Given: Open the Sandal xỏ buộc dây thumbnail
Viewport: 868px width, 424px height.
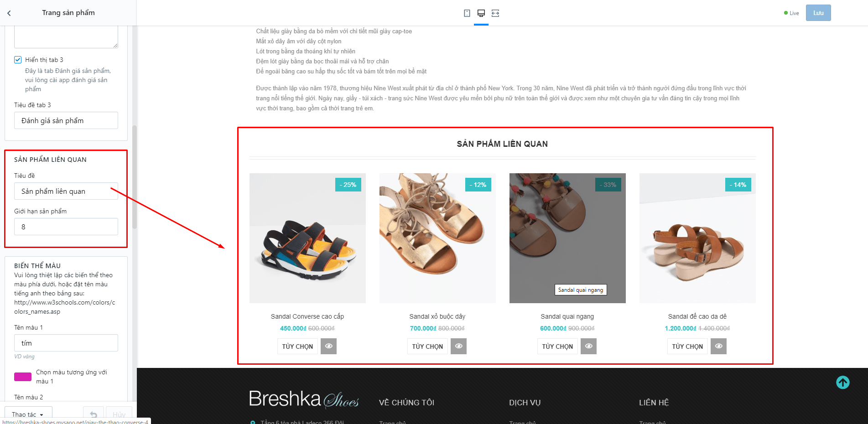Looking at the screenshot, I should click(x=437, y=238).
